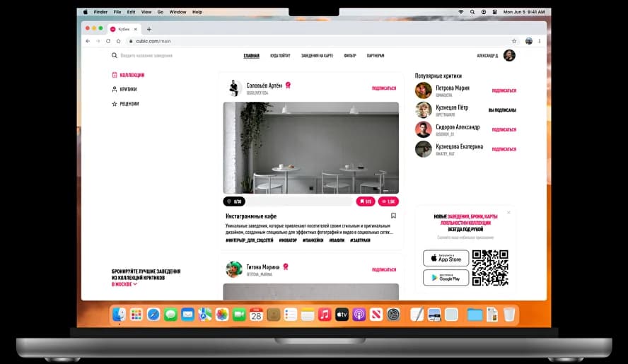This screenshot has width=628, height=364.
Task: Click the Google Play download button
Action: 446,278
